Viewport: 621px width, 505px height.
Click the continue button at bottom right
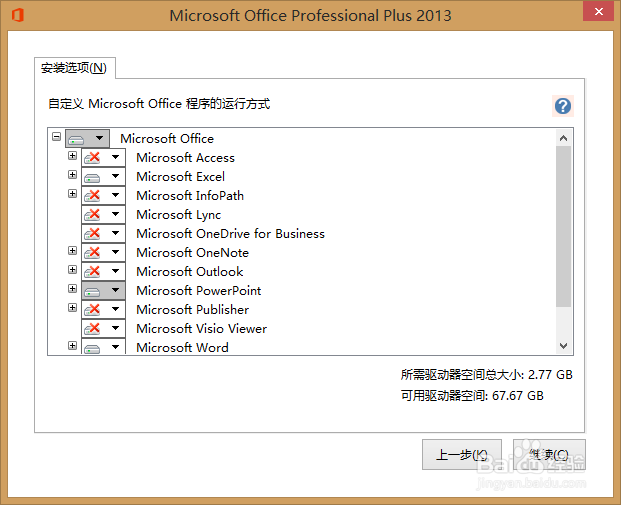[549, 455]
